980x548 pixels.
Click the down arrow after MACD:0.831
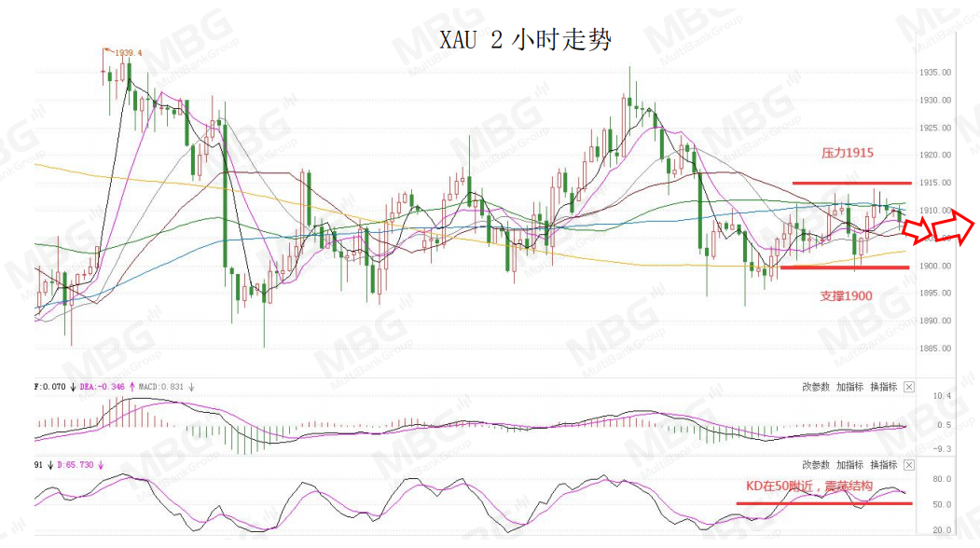(191, 387)
